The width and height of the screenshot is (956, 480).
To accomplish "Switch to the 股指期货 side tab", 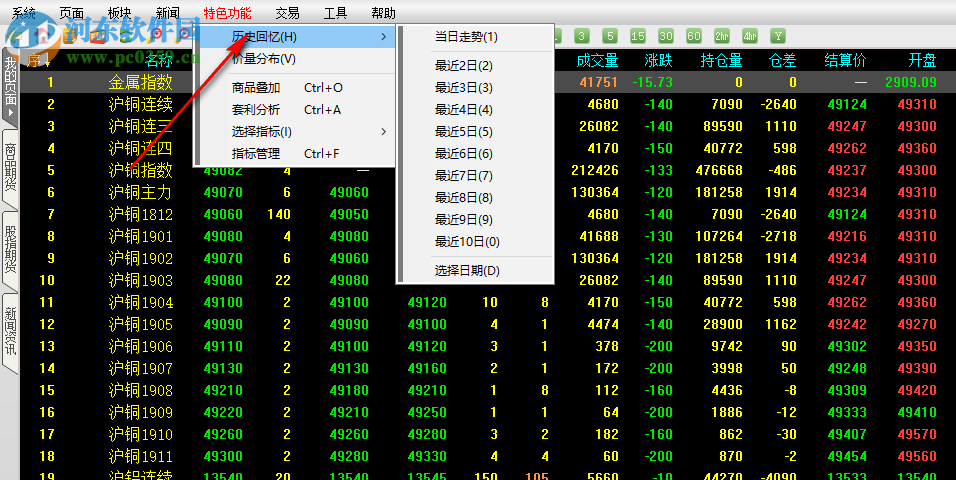I will pos(10,251).
